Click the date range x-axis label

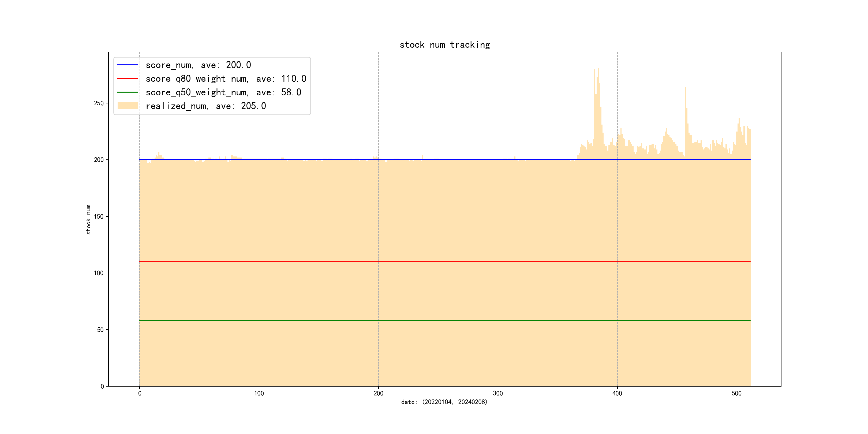pos(444,402)
